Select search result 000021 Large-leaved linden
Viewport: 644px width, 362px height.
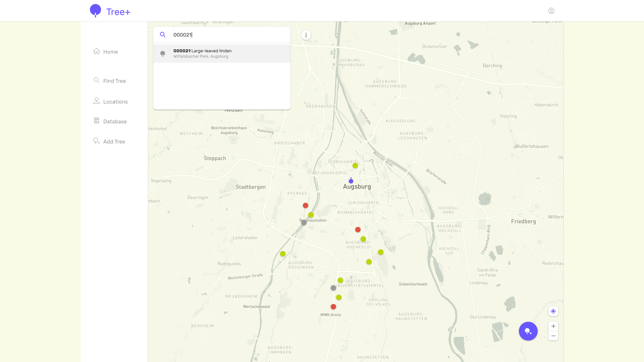pos(222,54)
